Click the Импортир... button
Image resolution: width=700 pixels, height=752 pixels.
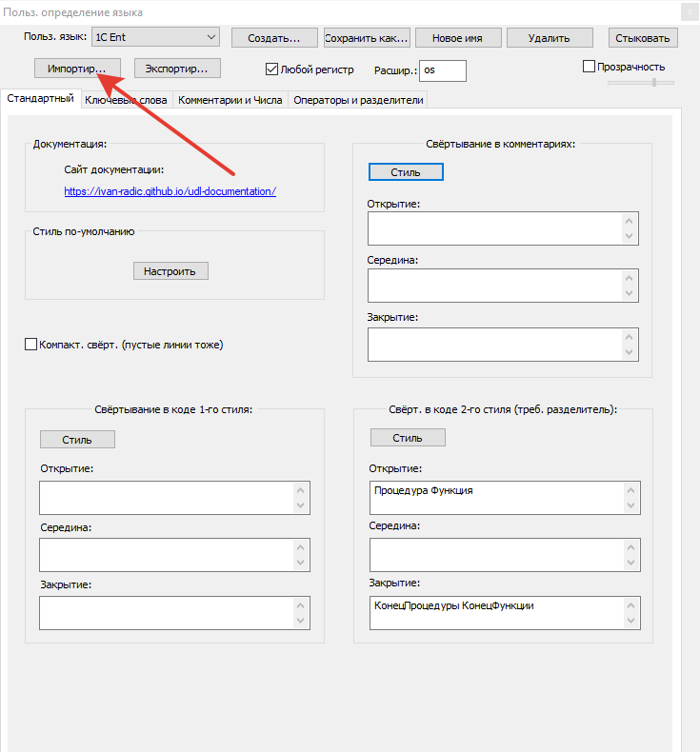coord(76,68)
